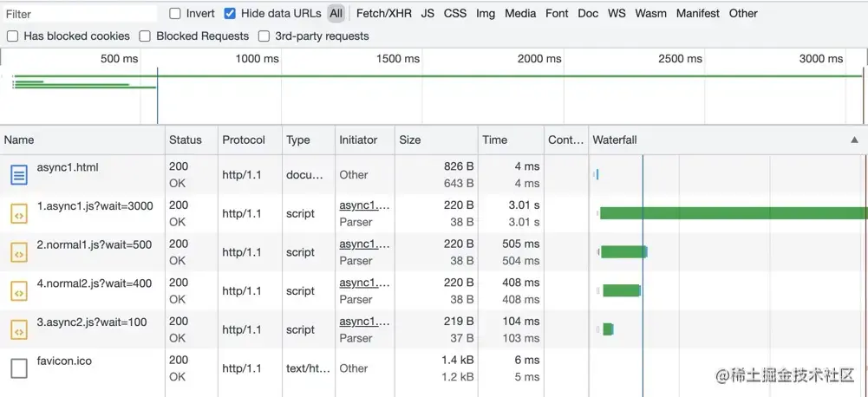The height and width of the screenshot is (397, 868).
Task: Toggle the Blocked Requests checkbox
Action: pyautogui.click(x=145, y=36)
